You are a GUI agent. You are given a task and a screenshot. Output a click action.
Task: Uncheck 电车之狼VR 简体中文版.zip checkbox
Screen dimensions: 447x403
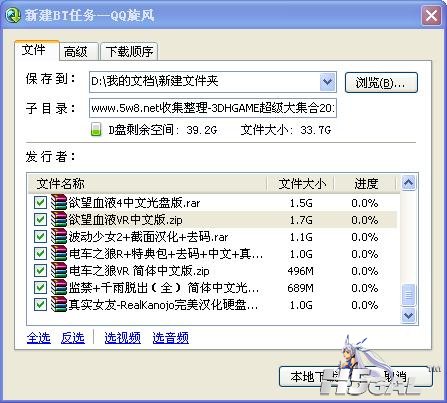40,270
